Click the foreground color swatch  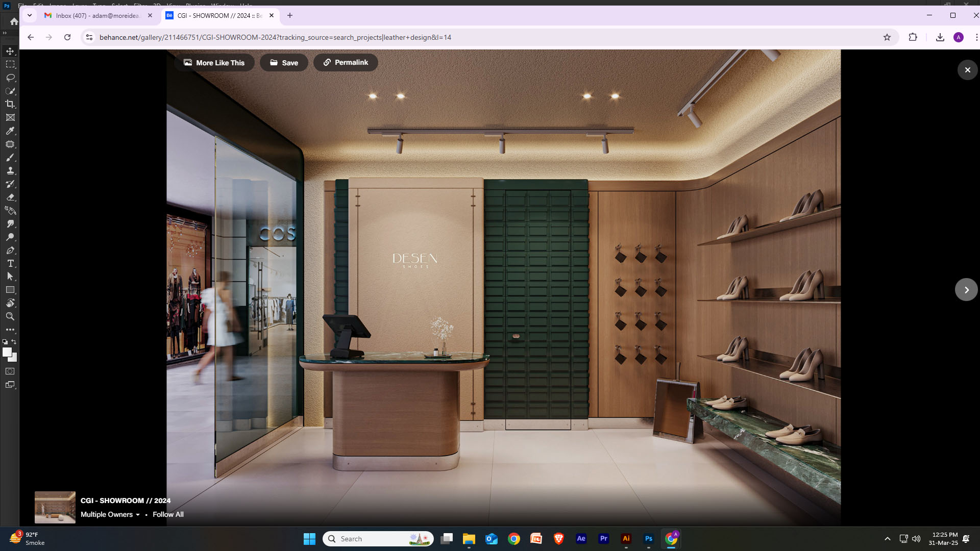coord(7,352)
